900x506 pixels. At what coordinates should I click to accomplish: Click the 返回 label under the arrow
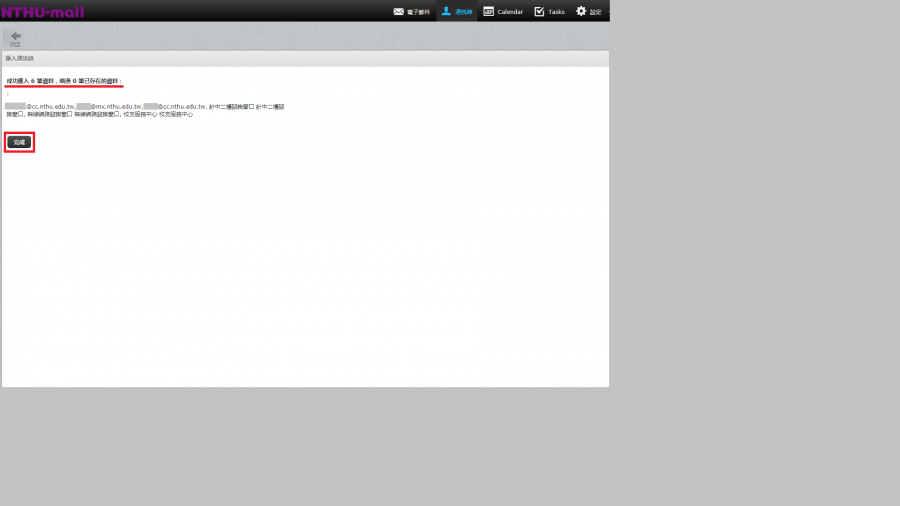(15, 44)
